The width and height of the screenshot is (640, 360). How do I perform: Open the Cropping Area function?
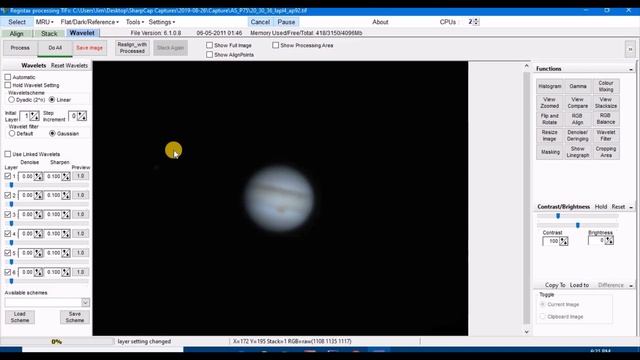tap(606, 152)
